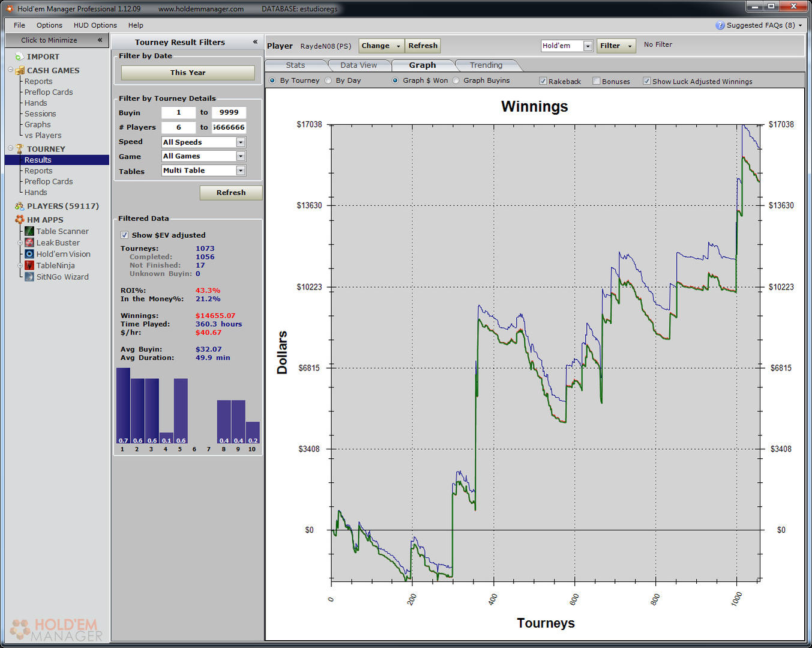Open the Hold'em Vision app icon
The width and height of the screenshot is (812, 648).
pos(29,254)
